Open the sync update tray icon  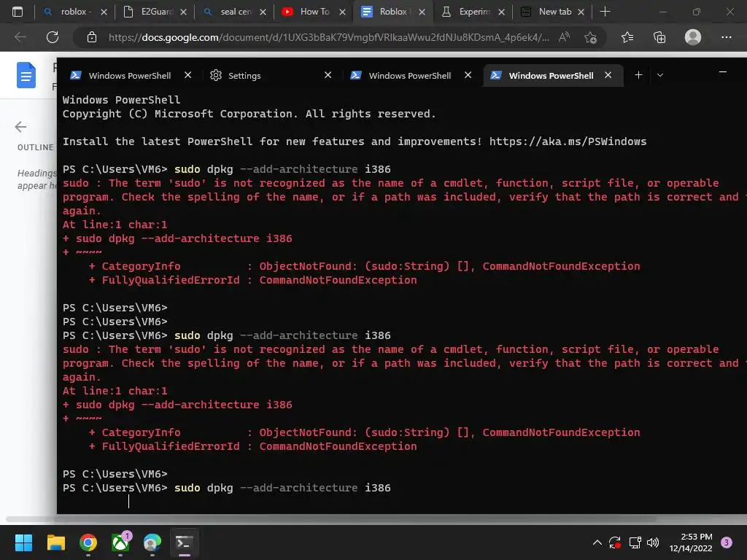[614, 542]
